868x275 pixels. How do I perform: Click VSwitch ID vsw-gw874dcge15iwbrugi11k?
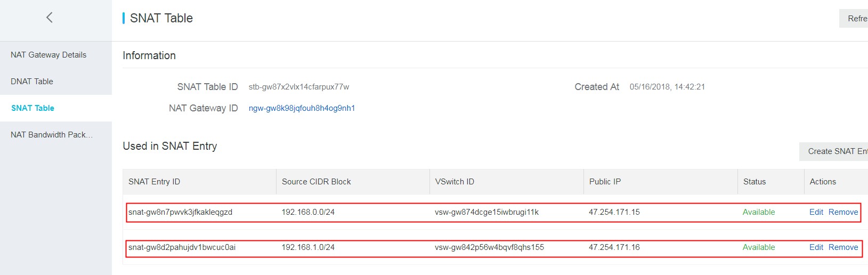[x=486, y=212]
